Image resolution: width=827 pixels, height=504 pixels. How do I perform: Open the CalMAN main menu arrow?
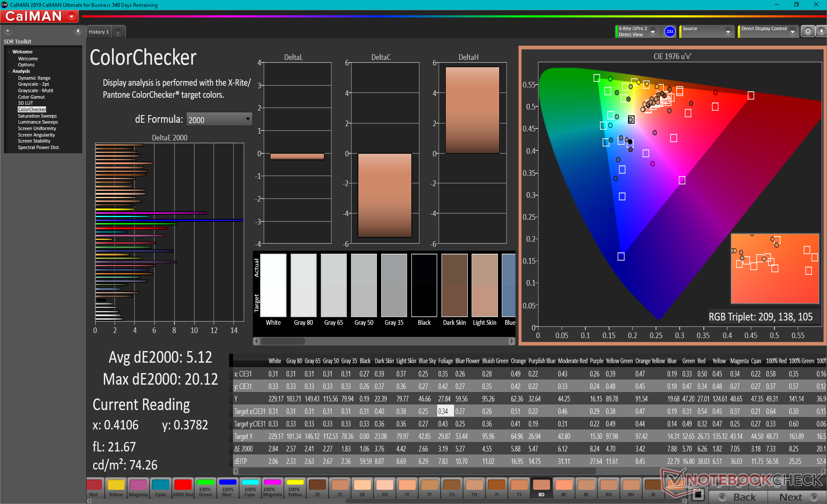[72, 16]
